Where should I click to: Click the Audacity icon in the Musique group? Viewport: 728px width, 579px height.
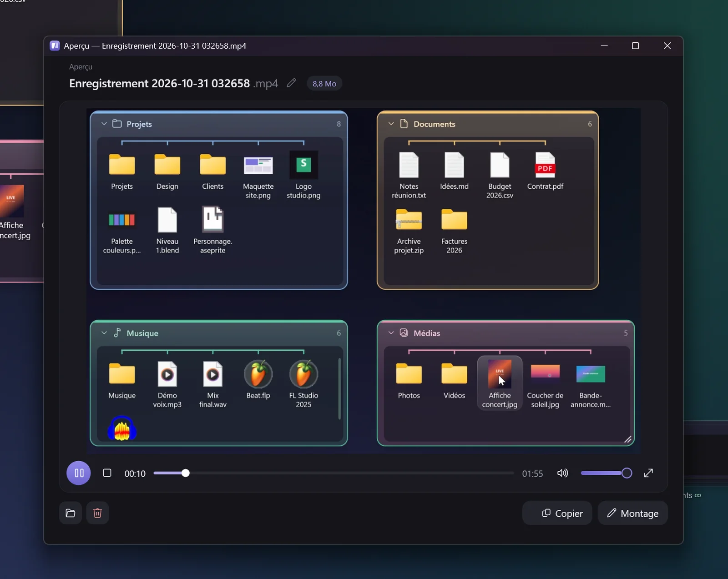click(122, 428)
